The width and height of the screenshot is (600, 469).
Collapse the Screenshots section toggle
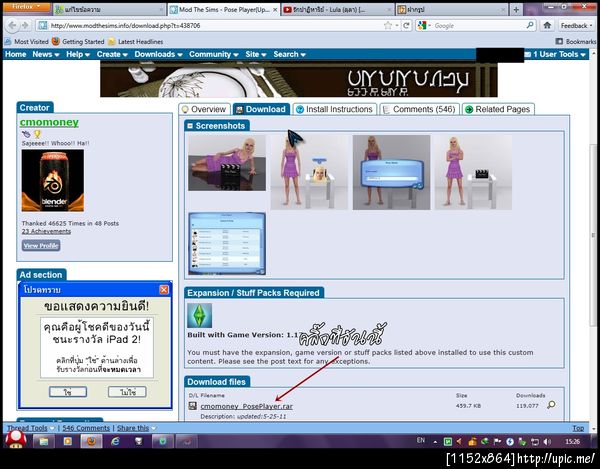pyautogui.click(x=190, y=126)
